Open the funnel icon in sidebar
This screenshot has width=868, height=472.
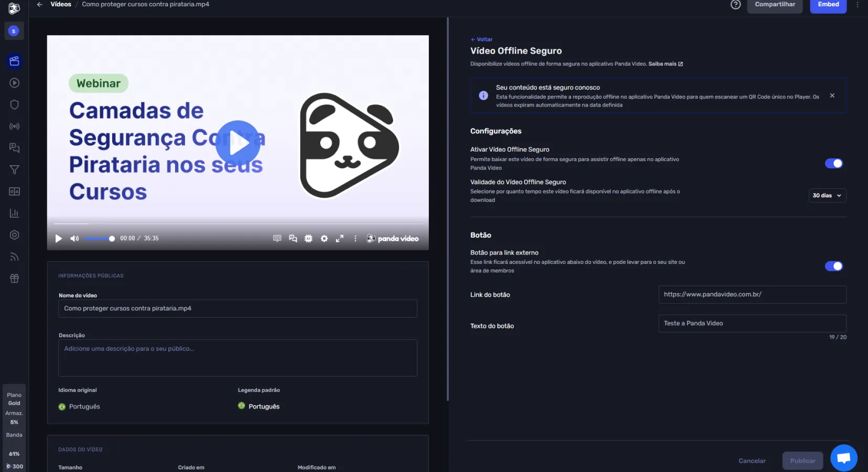tap(14, 169)
